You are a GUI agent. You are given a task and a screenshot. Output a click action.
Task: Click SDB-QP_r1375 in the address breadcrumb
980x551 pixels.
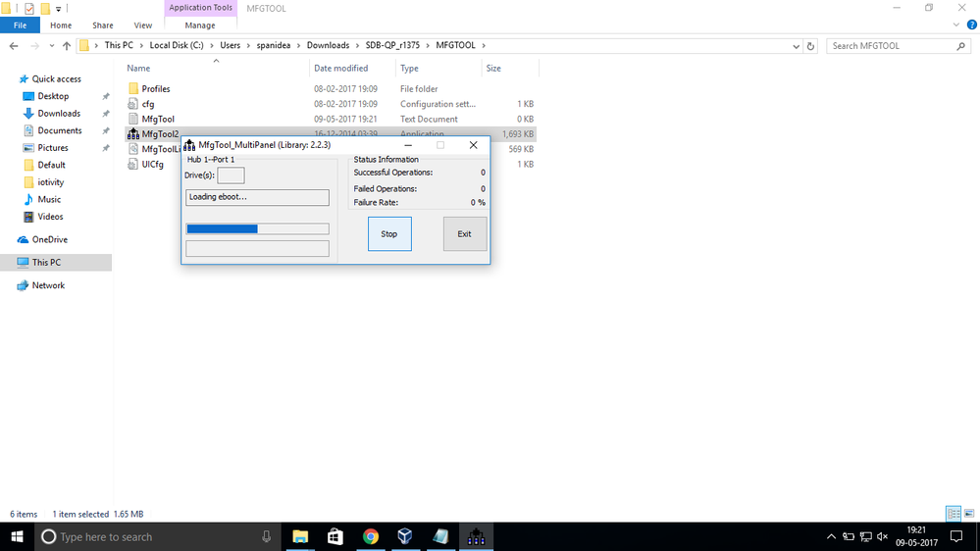[392, 46]
